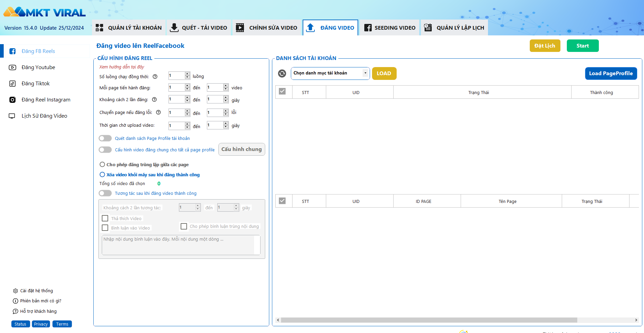Image resolution: width=644 pixels, height=333 pixels.
Task: Switch to Chỉnh Sửa Video tab
Action: click(x=267, y=28)
